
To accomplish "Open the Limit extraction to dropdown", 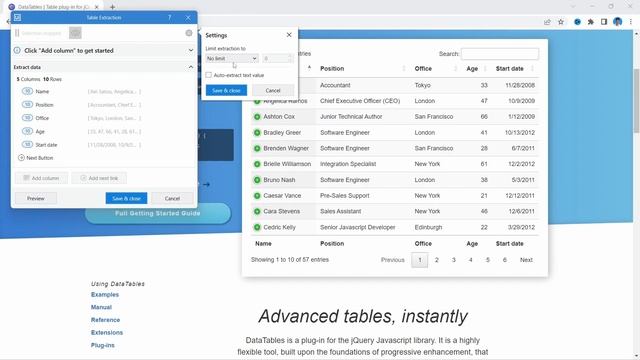I will click(232, 58).
